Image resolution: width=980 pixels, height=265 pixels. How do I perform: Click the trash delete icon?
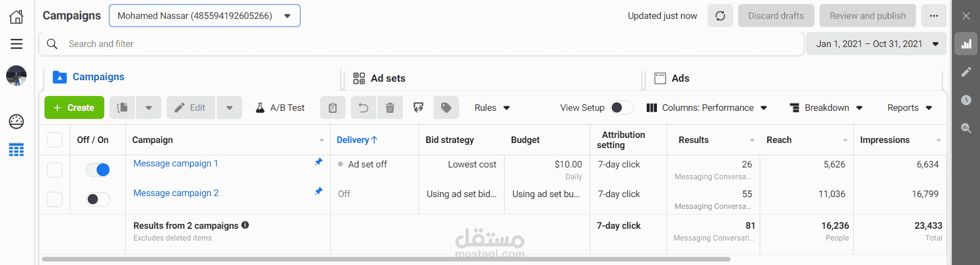(x=390, y=108)
